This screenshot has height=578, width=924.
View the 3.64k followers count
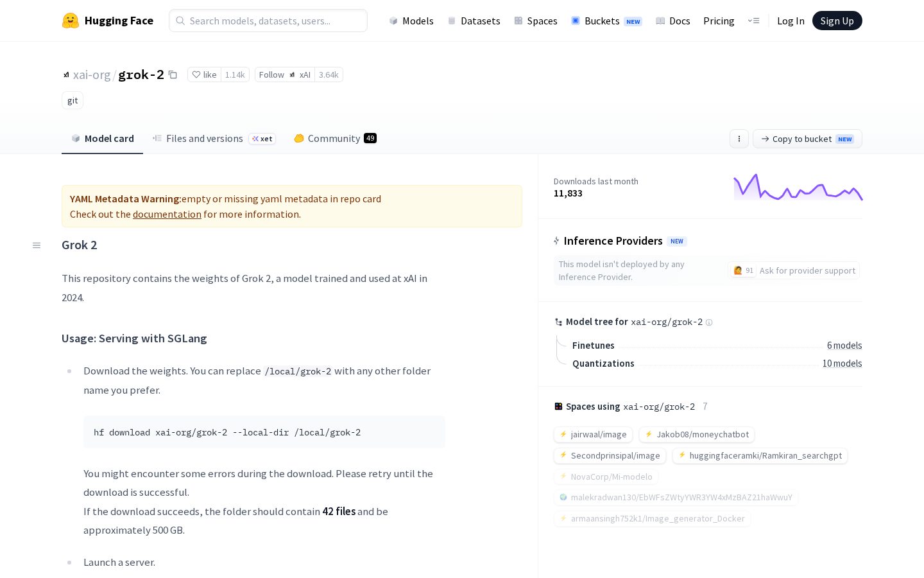pyautogui.click(x=329, y=74)
